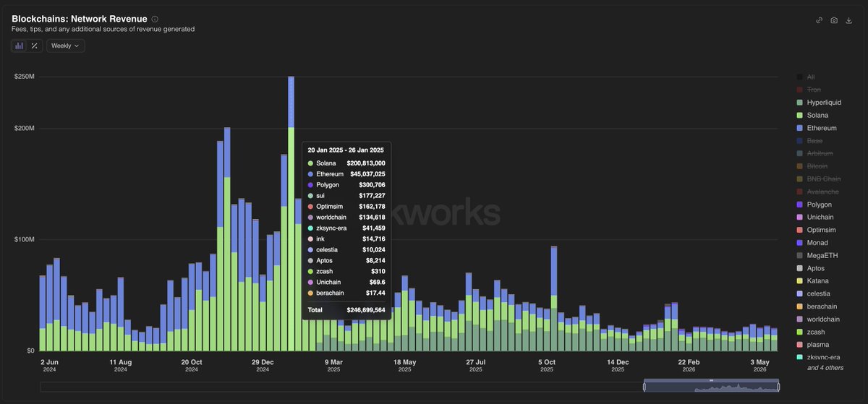The width and height of the screenshot is (868, 404).
Task: Switch to bar chart absolute view
Action: tap(19, 46)
